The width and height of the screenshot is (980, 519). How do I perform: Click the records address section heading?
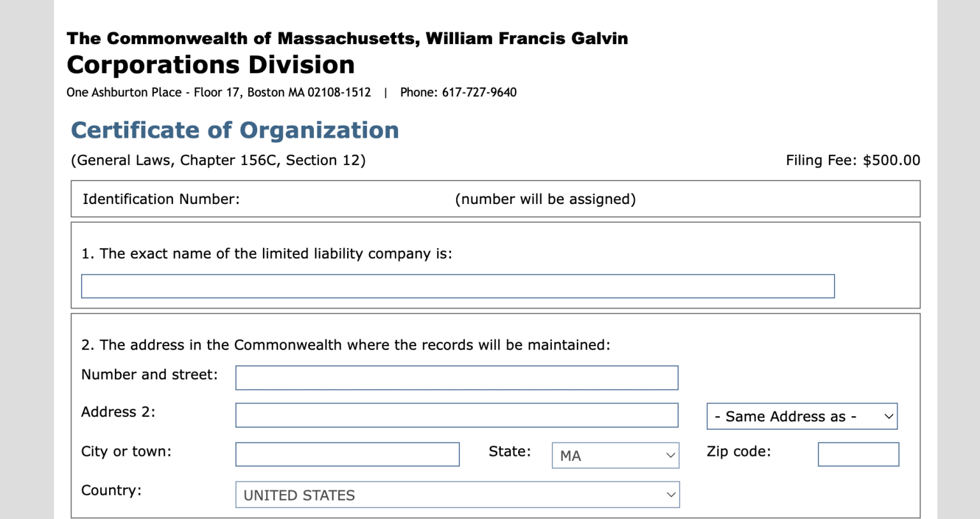click(346, 345)
